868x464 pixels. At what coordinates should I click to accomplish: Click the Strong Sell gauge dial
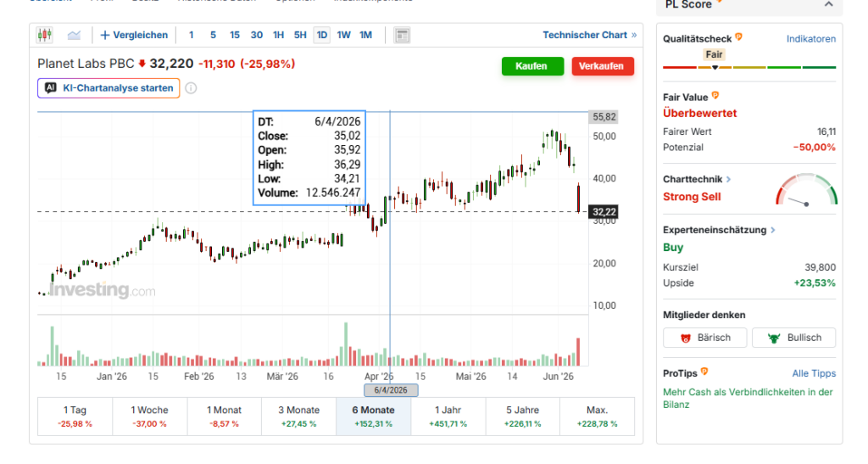coord(807,191)
